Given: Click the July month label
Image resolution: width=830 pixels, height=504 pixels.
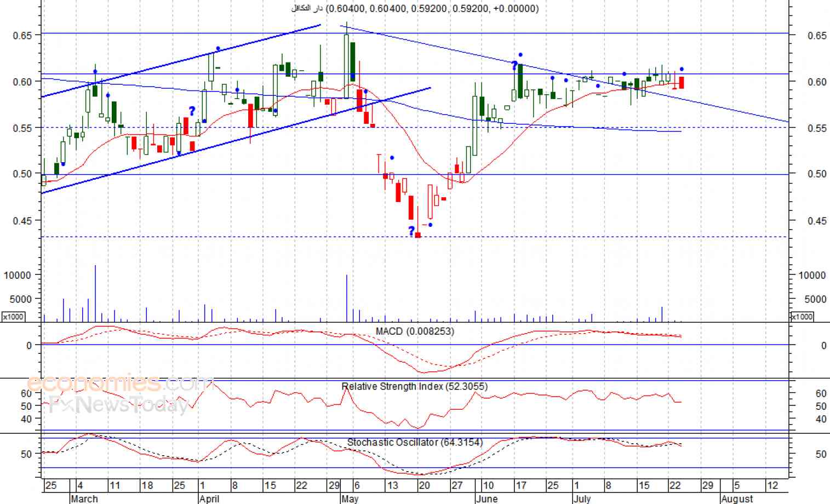Looking at the screenshot, I should coord(582,499).
